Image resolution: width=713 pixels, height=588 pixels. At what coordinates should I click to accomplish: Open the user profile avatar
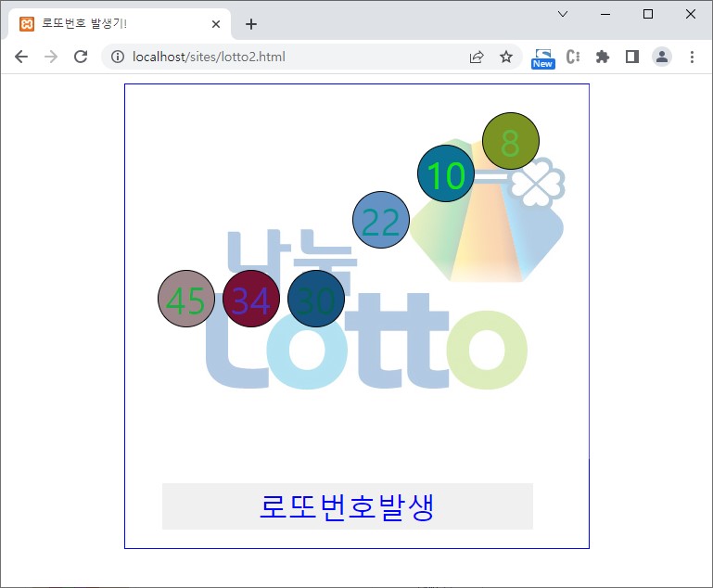click(x=662, y=57)
